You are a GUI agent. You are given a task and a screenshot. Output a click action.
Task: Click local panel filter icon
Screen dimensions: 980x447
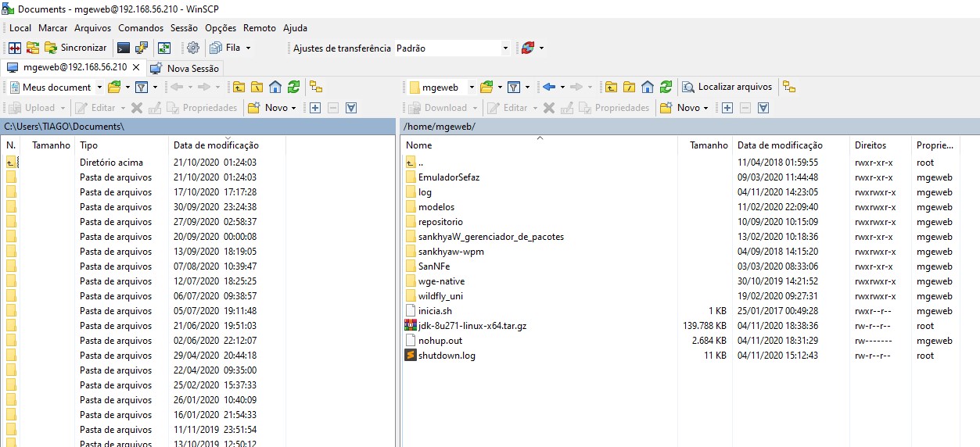[x=142, y=87]
